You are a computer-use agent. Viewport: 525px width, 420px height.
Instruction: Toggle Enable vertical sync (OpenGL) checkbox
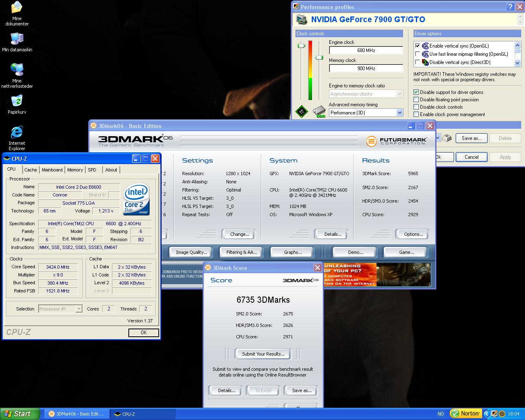click(x=418, y=46)
